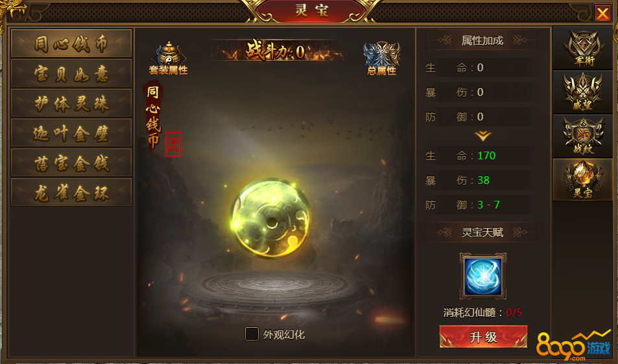Enable the 外观幻化 checkbox
618x364 pixels.
(252, 334)
